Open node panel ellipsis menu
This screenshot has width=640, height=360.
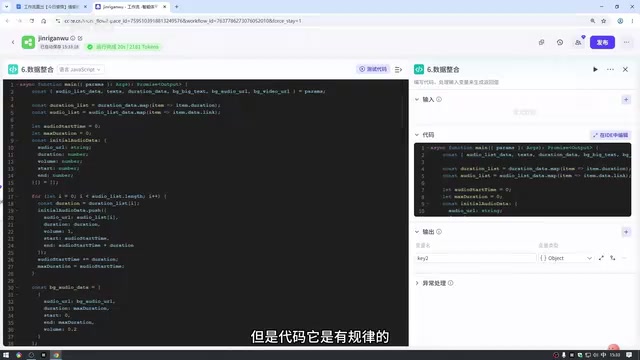[x=610, y=69]
